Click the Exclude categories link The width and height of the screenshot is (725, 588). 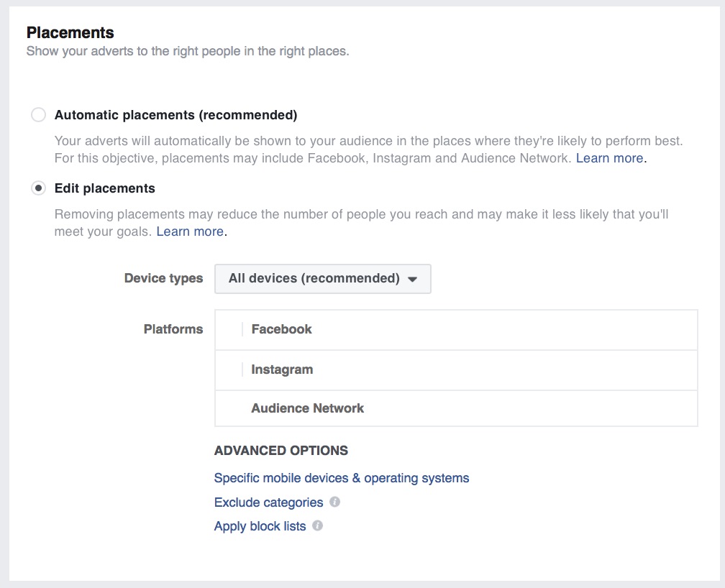(268, 502)
